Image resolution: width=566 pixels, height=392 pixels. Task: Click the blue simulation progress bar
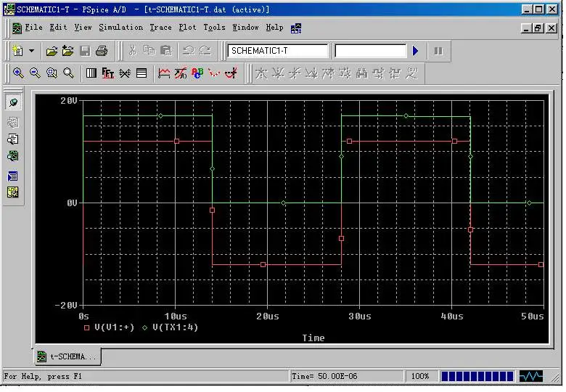[x=477, y=377]
